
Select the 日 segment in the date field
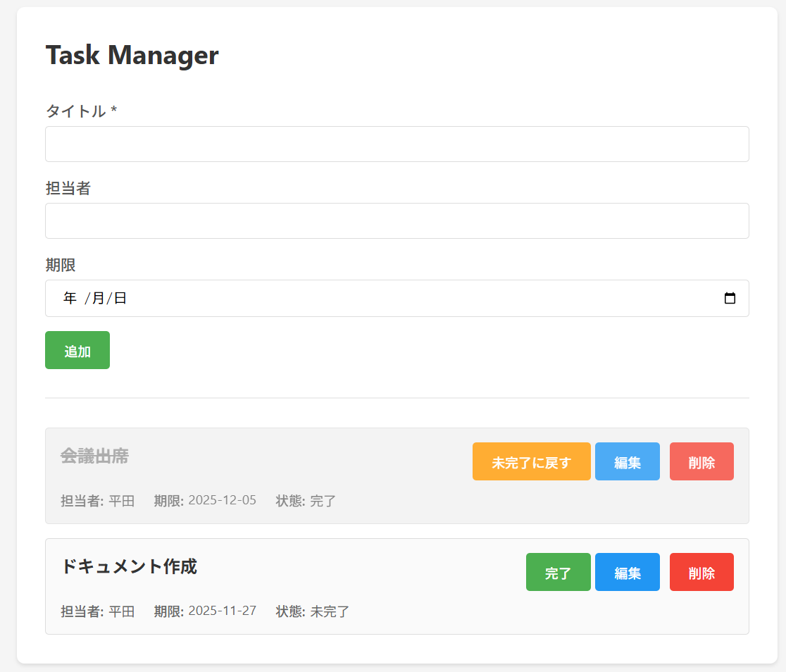coord(120,298)
